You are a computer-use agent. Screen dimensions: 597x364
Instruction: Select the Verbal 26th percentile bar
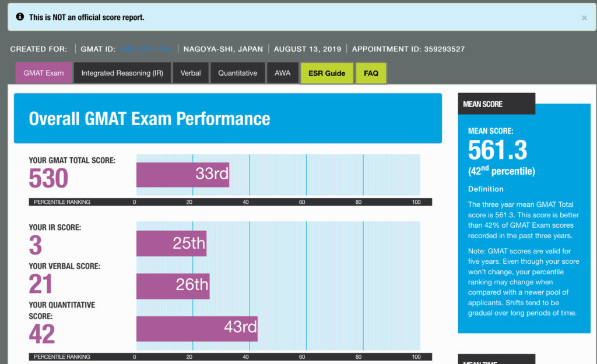point(174,285)
